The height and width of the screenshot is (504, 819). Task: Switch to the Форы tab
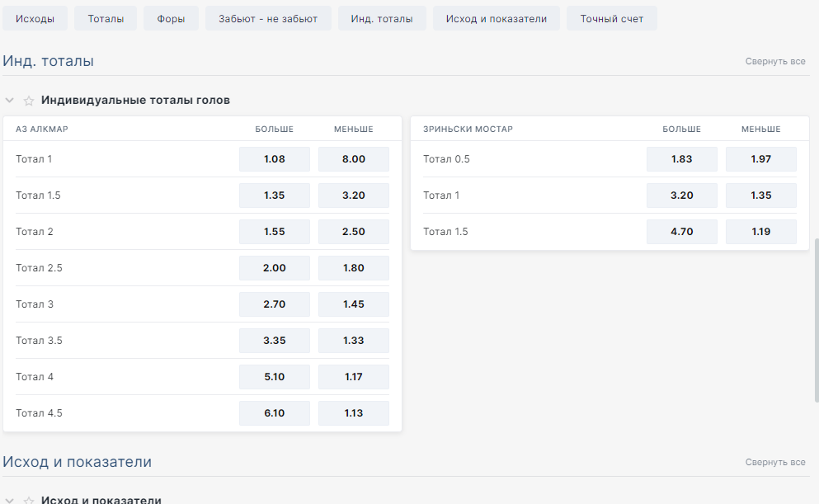point(171,18)
